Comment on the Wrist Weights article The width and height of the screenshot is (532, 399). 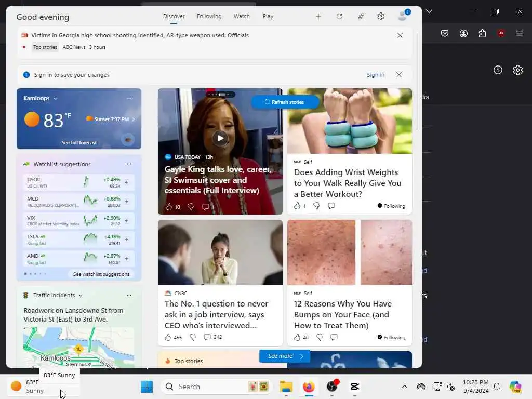[331, 206]
